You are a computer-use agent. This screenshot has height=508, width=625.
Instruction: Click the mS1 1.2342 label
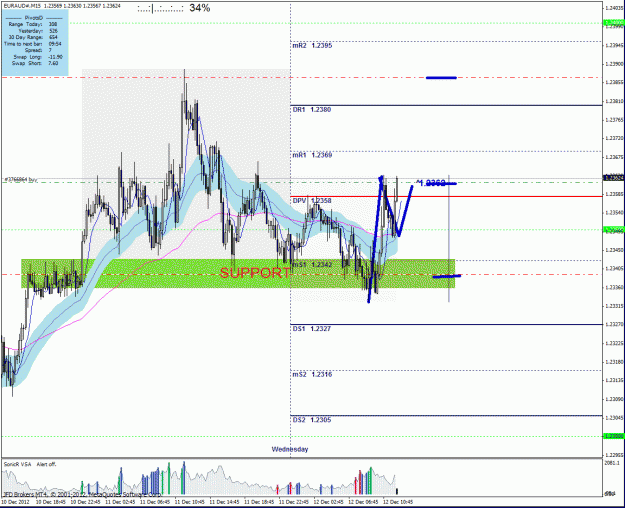[312, 265]
